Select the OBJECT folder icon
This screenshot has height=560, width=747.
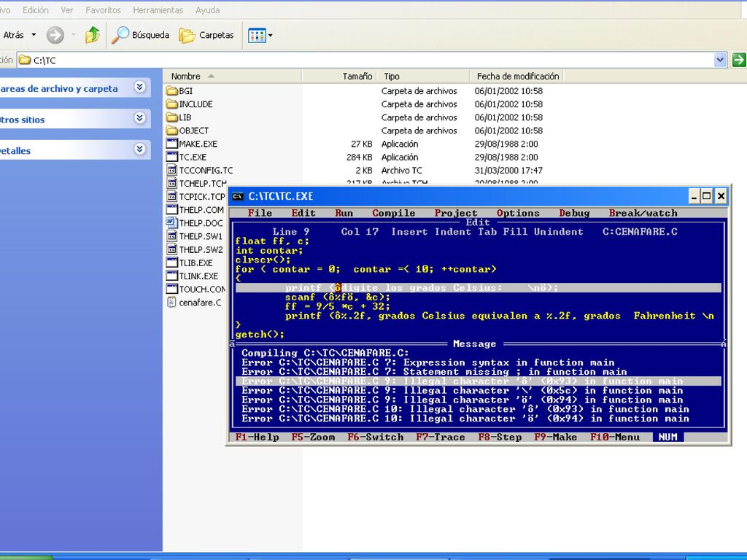pyautogui.click(x=171, y=131)
